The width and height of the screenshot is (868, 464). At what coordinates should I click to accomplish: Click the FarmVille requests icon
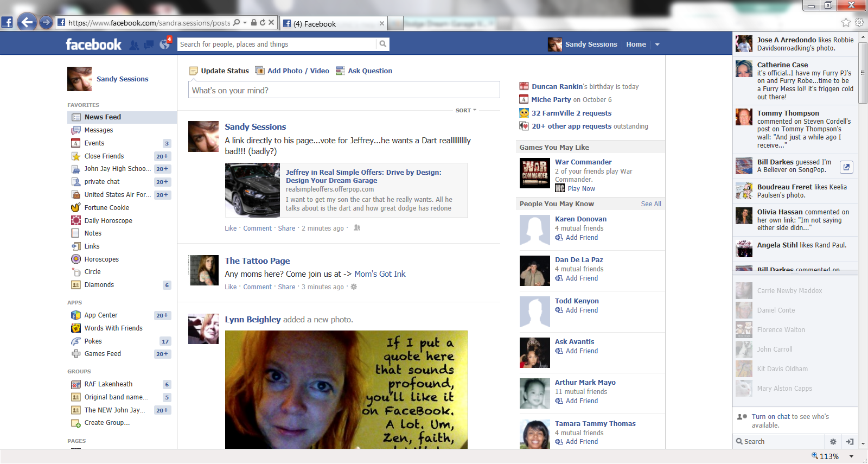point(524,113)
